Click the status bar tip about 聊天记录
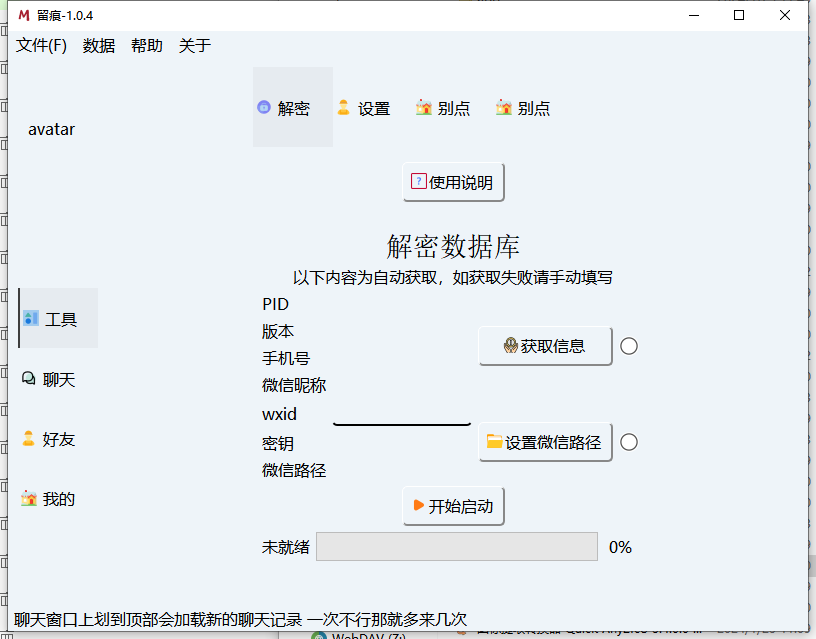 tap(240, 620)
